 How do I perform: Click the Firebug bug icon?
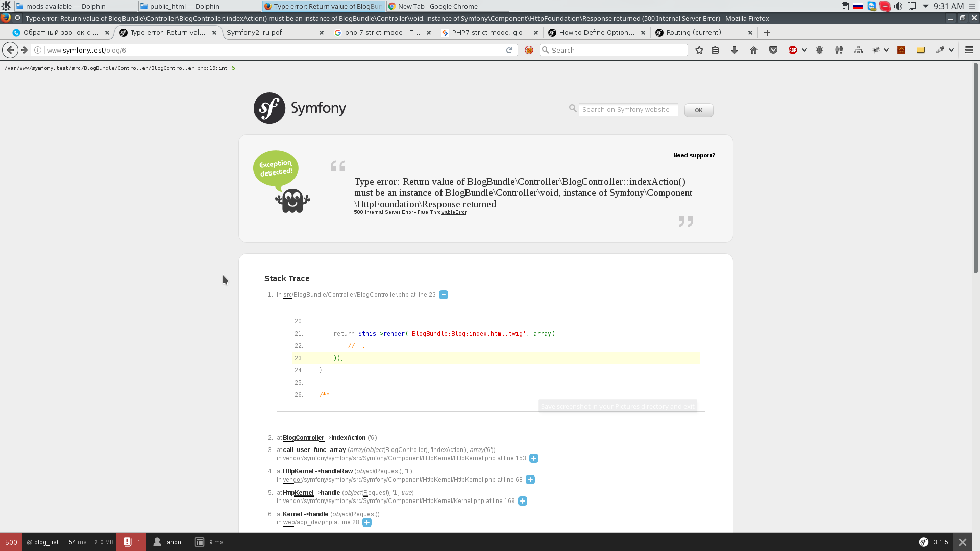[x=820, y=50]
